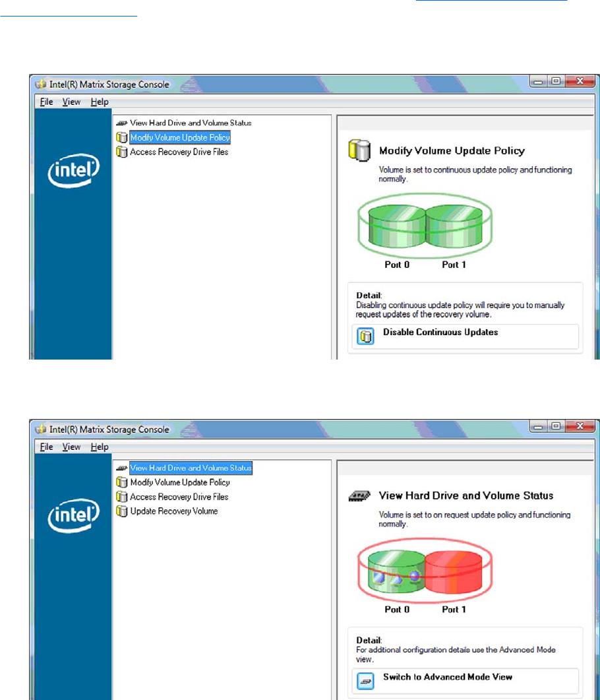This screenshot has height=700, width=600.
Task: Click cylinder icon beside Access Recovery Drive Files, lower window
Action: tap(121, 497)
